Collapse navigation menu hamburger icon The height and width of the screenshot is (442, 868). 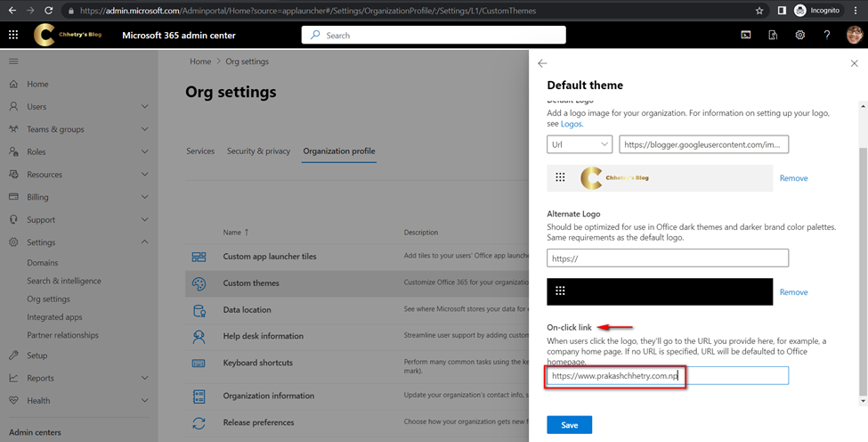point(13,61)
